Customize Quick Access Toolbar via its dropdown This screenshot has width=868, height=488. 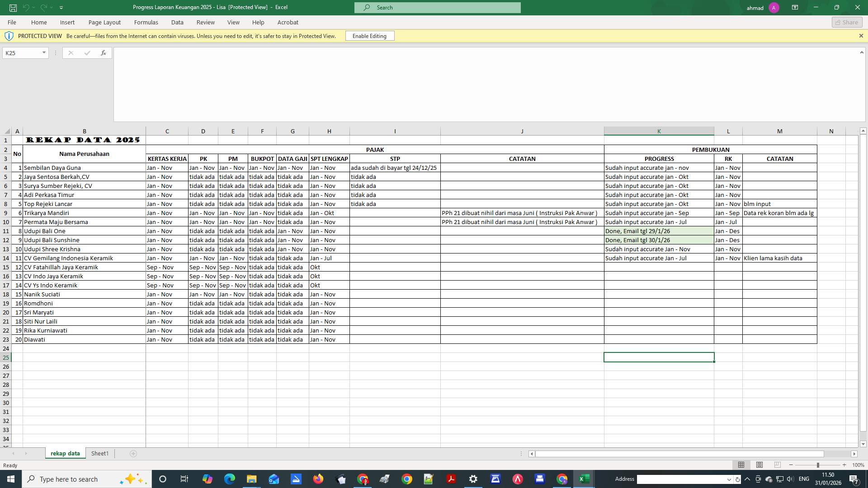click(x=61, y=7)
